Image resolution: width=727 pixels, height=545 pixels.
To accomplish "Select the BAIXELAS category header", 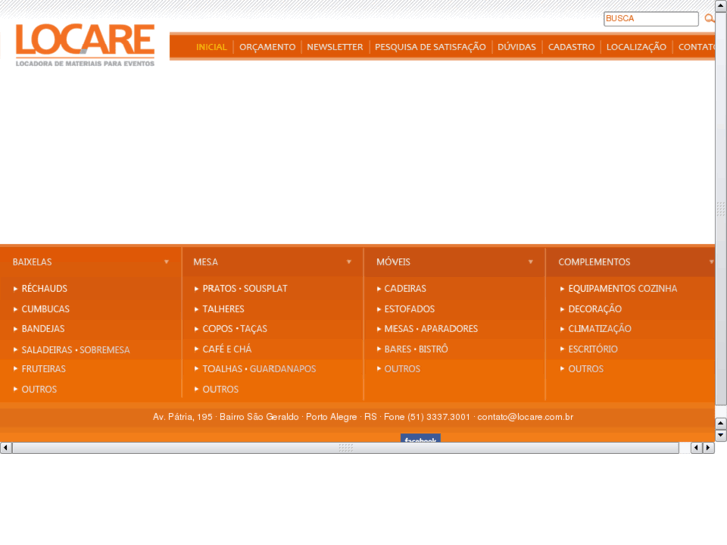I will 32,262.
